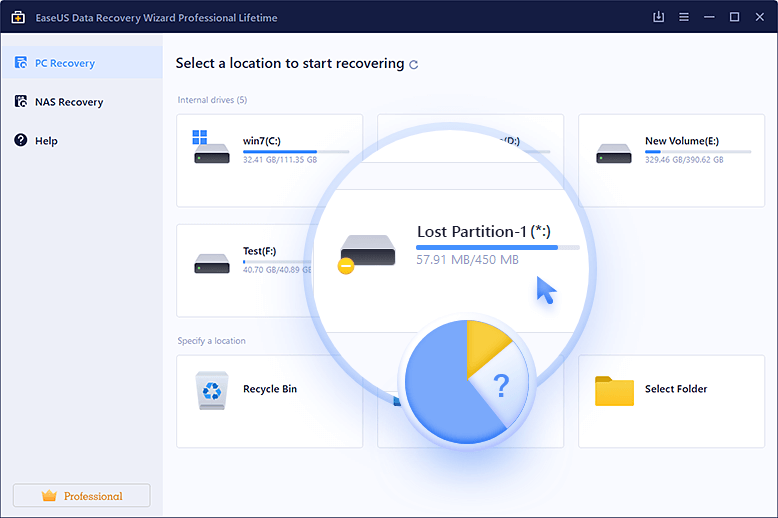Viewport: 778px width, 518px height.
Task: Click the Test(F:) hard disk icon
Action: coord(211,264)
